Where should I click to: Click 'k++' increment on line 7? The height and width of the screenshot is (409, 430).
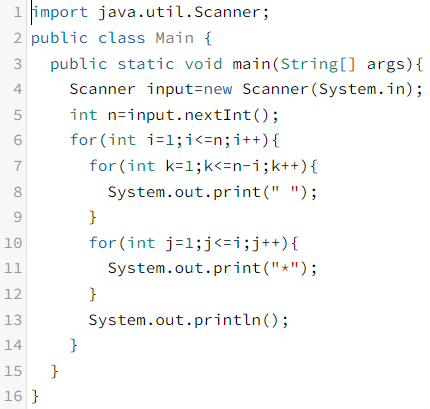tap(285, 166)
